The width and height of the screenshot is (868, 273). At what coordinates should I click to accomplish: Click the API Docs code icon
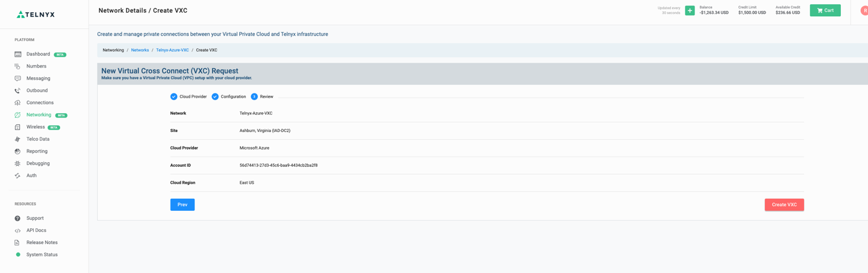[17, 230]
